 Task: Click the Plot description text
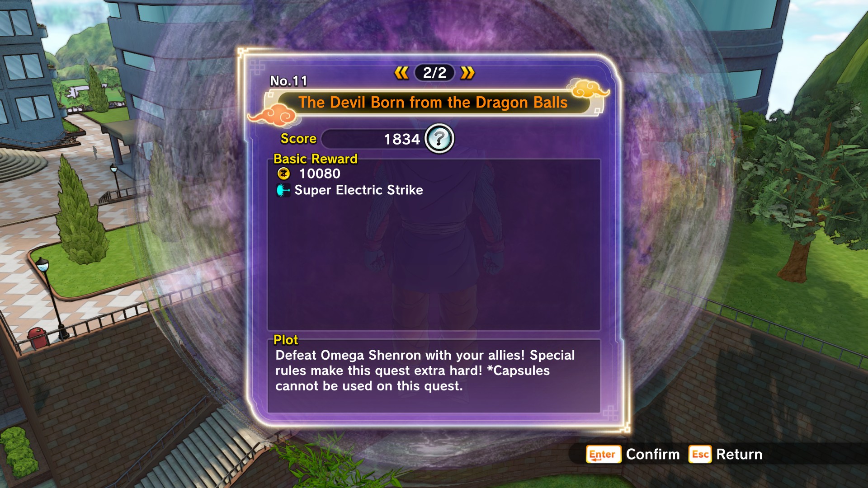[425, 371]
